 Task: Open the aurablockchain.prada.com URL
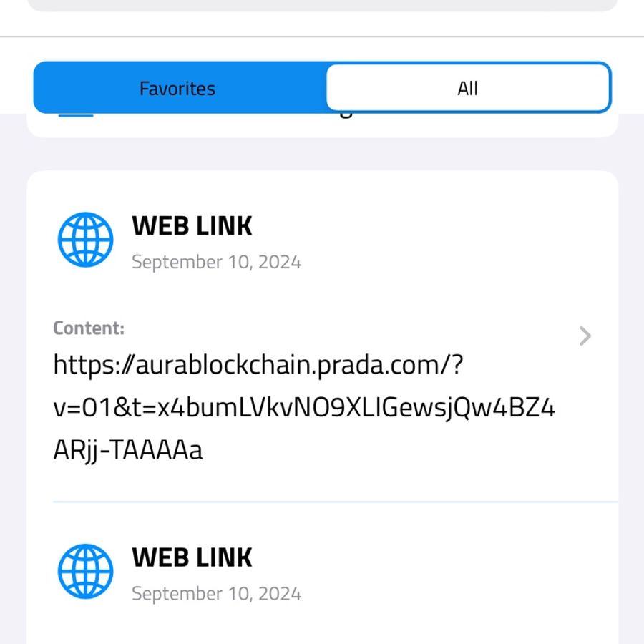point(304,407)
